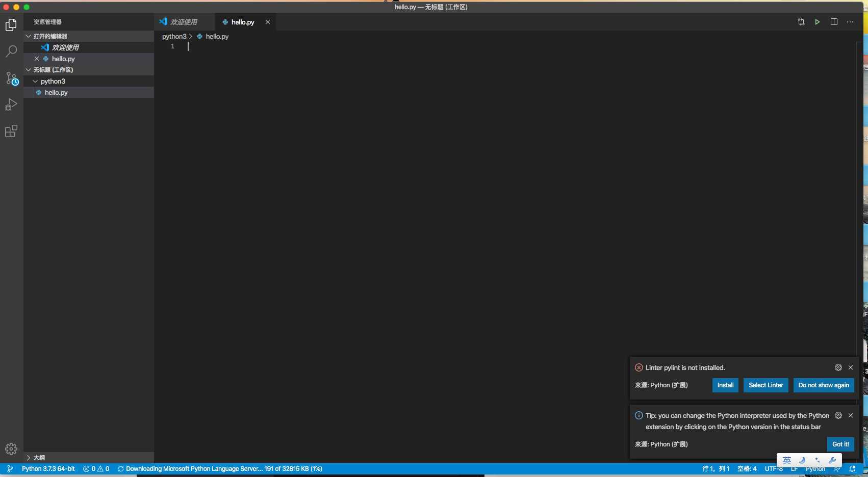
Task: Expand the 大纲 outline section
Action: point(89,458)
